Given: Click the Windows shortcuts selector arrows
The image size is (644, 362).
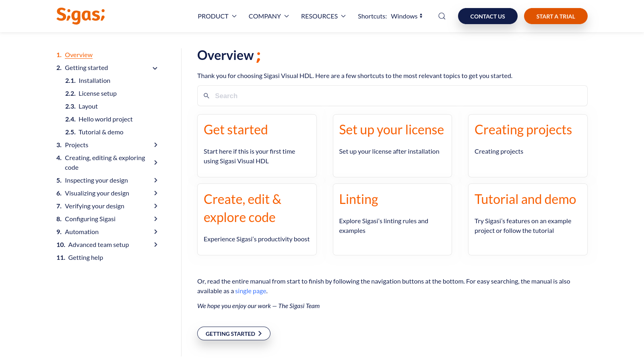Looking at the screenshot, I should pos(421,16).
